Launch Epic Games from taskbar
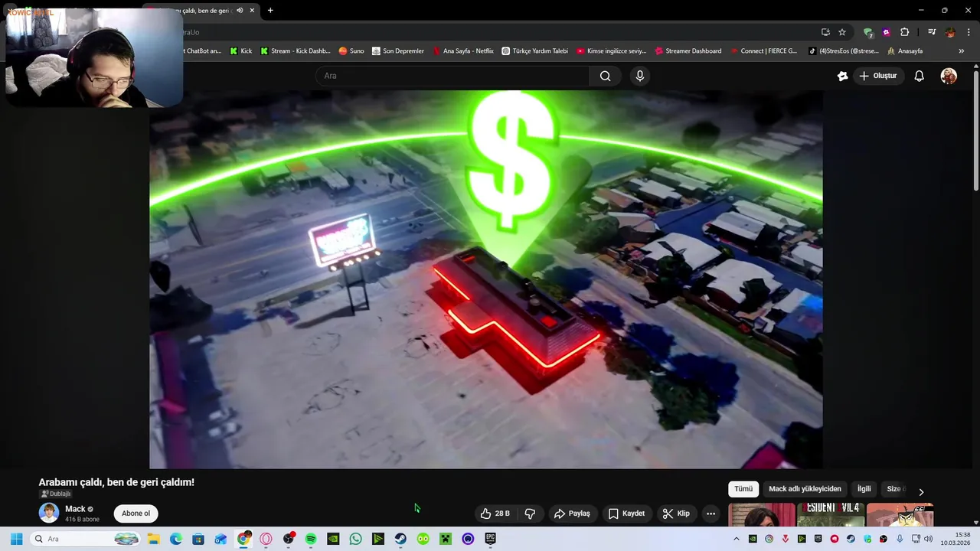The image size is (980, 551). click(490, 539)
